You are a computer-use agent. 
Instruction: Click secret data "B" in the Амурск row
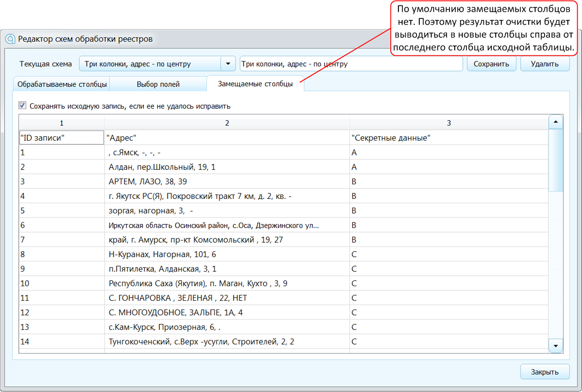pyautogui.click(x=449, y=240)
